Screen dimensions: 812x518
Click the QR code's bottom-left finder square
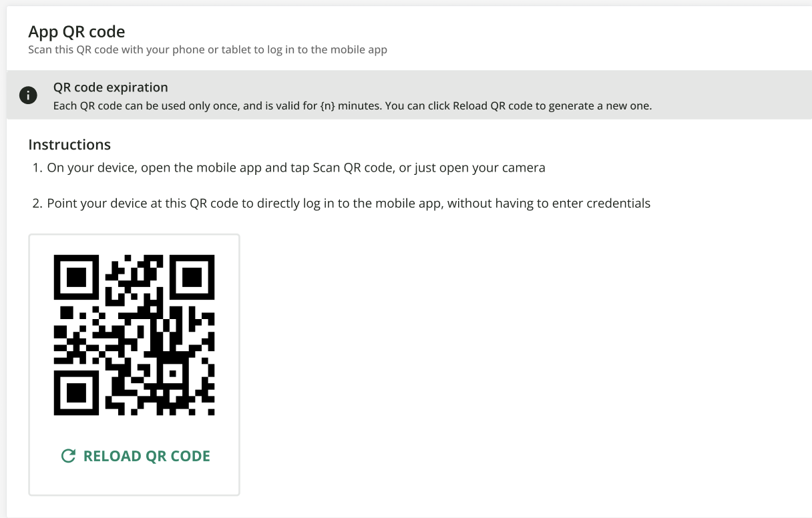(77, 393)
